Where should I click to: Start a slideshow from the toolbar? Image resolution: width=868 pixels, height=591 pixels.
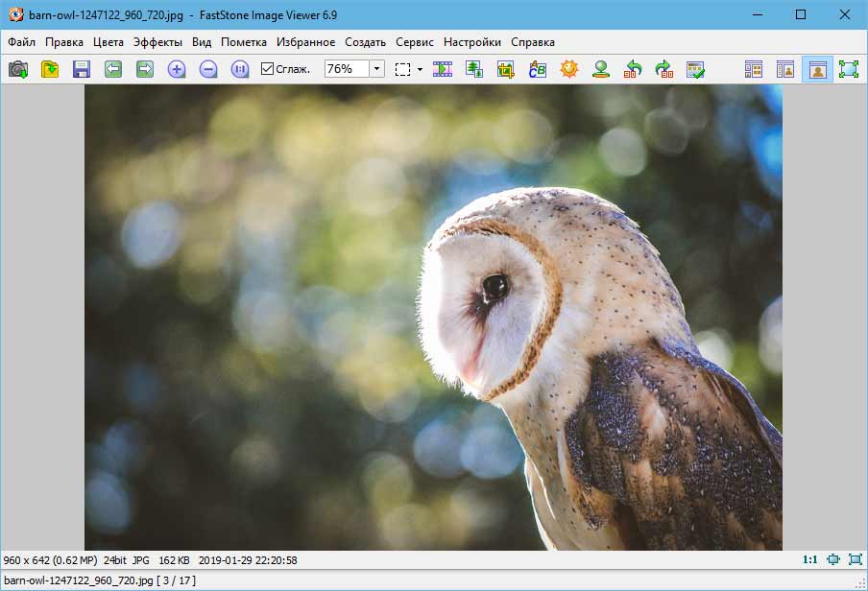(x=443, y=69)
